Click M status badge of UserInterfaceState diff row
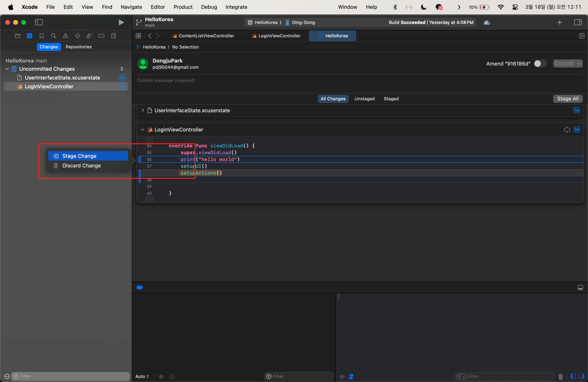 [577, 110]
